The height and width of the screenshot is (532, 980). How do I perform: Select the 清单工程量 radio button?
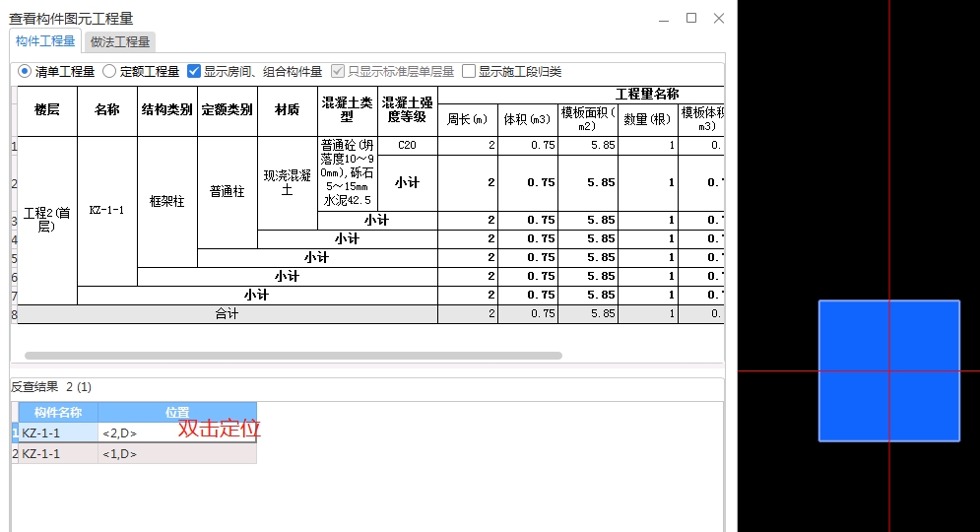pos(25,71)
